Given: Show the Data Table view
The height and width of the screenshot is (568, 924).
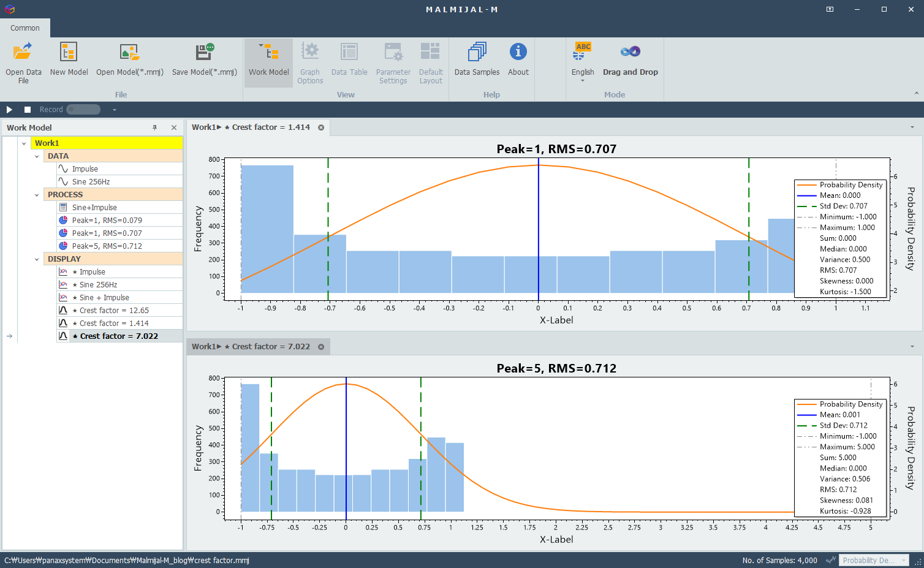Looking at the screenshot, I should click(349, 59).
